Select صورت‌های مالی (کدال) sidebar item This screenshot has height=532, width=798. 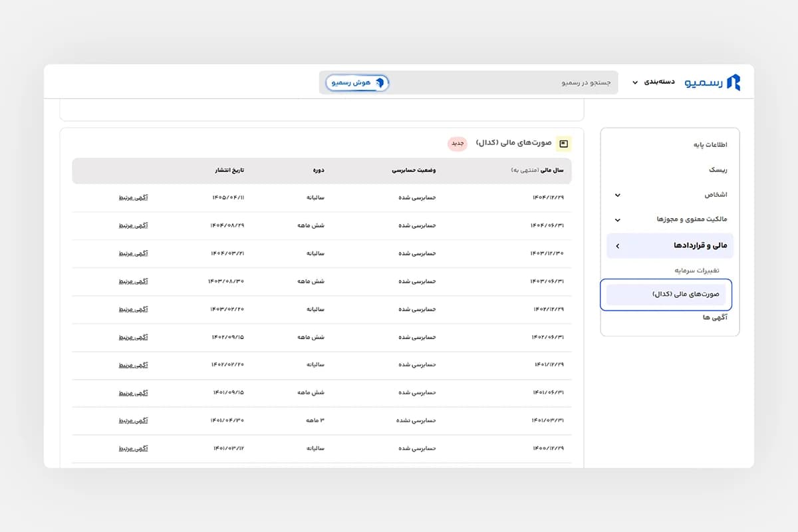666,295
